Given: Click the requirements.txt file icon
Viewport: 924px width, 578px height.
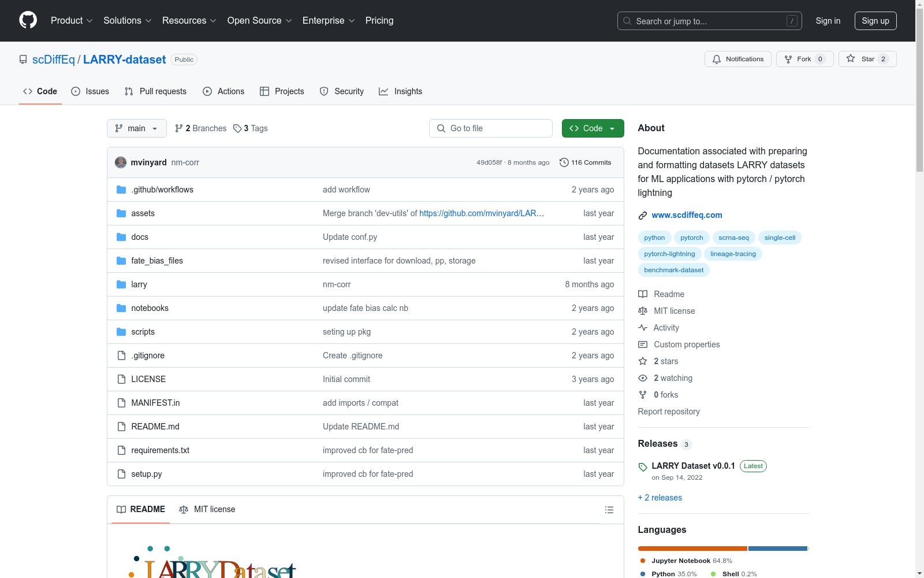Looking at the screenshot, I should 121,450.
